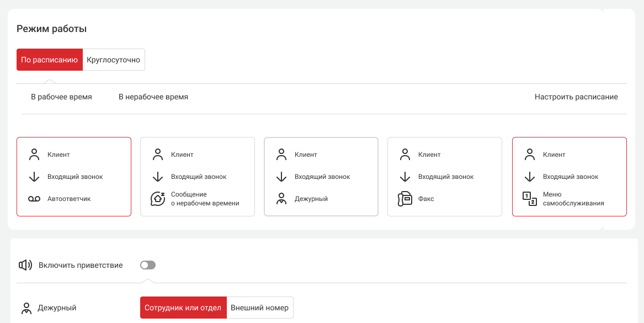Switch work mode to Круглосуточно
This screenshot has height=323, width=644.
coord(114,60)
